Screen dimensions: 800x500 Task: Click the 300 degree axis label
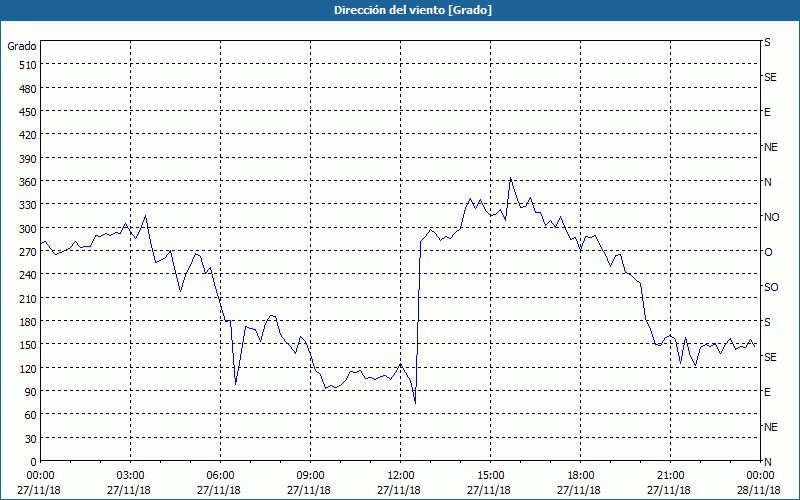[x=28, y=229]
